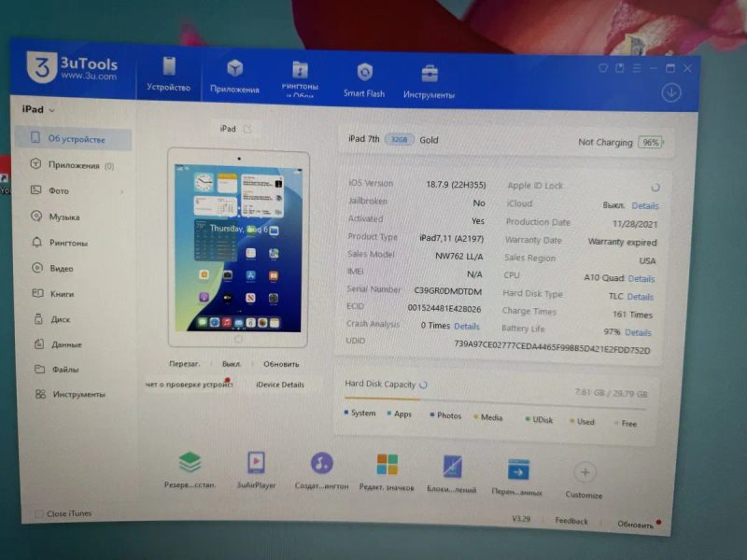Click the Customize plus button
747x560 pixels.
(585, 472)
